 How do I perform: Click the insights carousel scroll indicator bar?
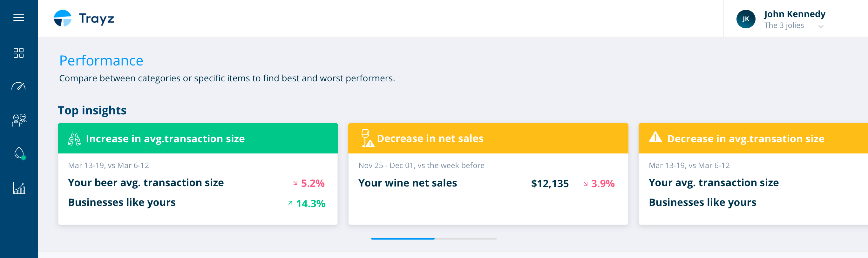(434, 239)
